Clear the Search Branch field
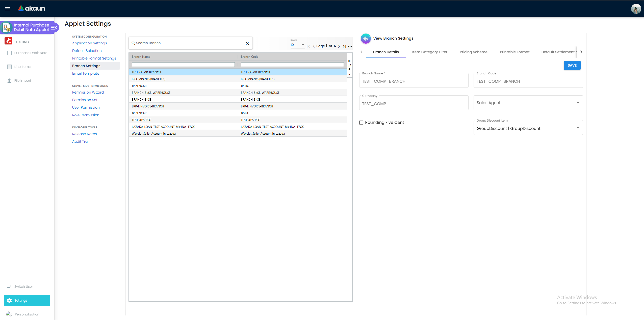 point(247,43)
